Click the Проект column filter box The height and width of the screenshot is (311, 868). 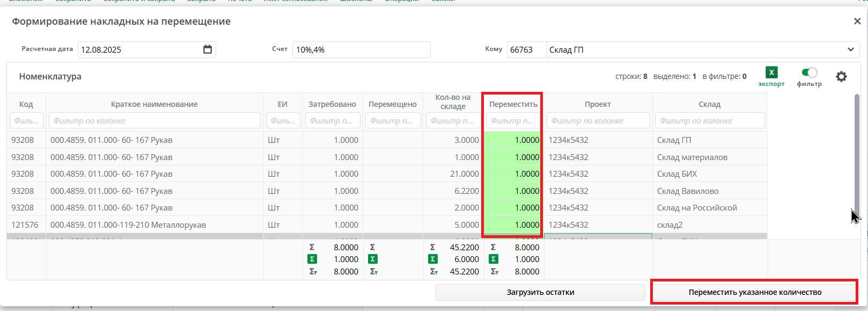pos(598,121)
